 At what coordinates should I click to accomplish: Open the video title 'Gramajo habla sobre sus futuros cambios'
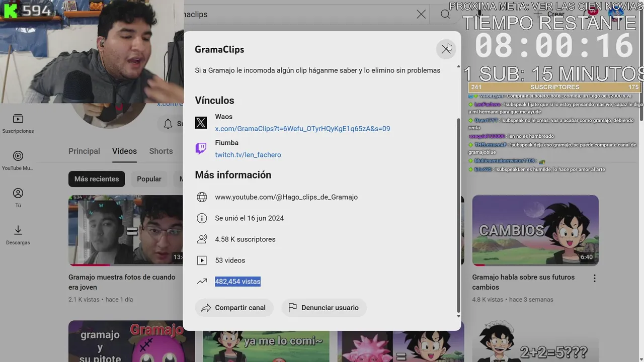tap(523, 282)
